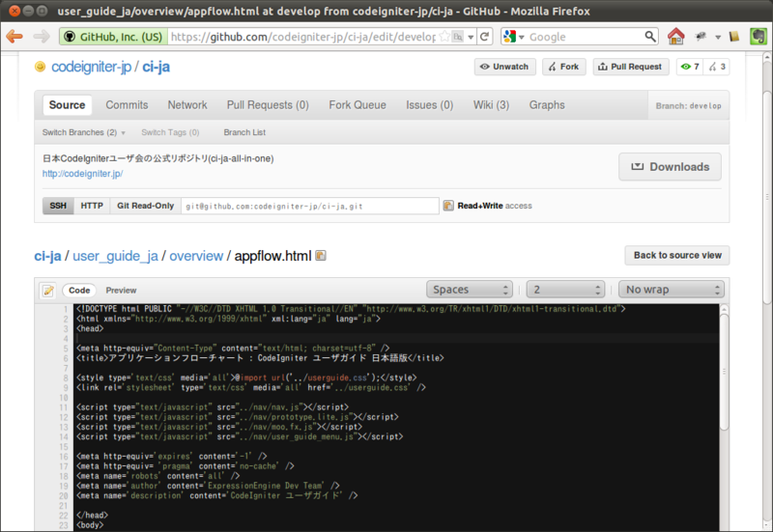Image resolution: width=773 pixels, height=532 pixels.
Task: Expand Switch Branches (2) menu
Action: (x=84, y=132)
